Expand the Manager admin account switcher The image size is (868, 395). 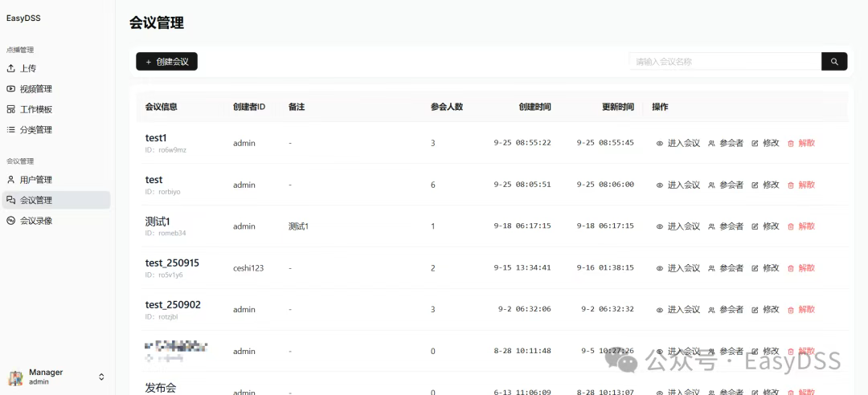point(101,377)
